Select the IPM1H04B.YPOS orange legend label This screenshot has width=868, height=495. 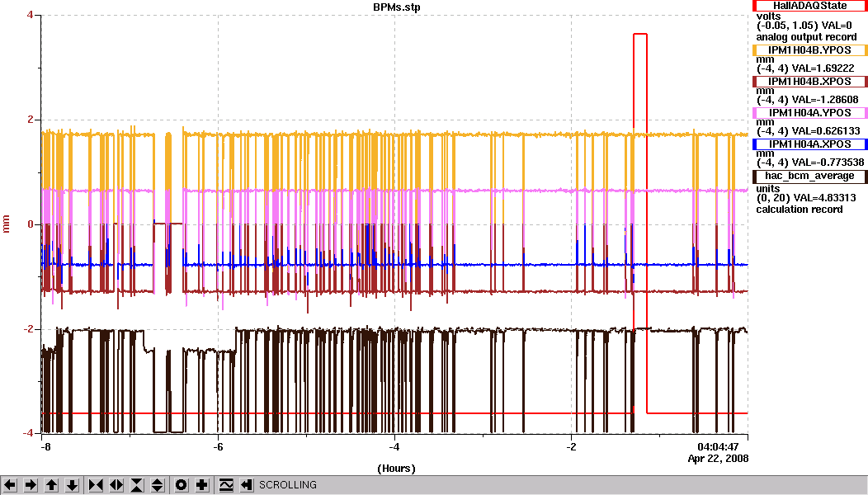point(810,49)
